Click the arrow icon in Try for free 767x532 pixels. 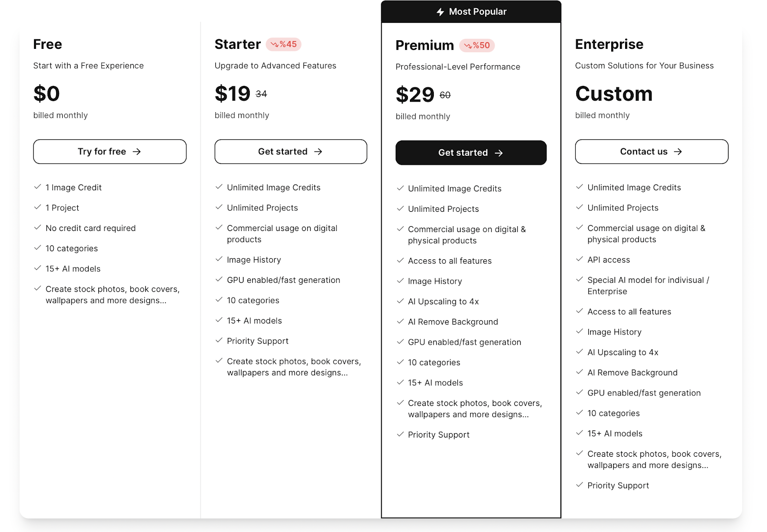pos(137,151)
